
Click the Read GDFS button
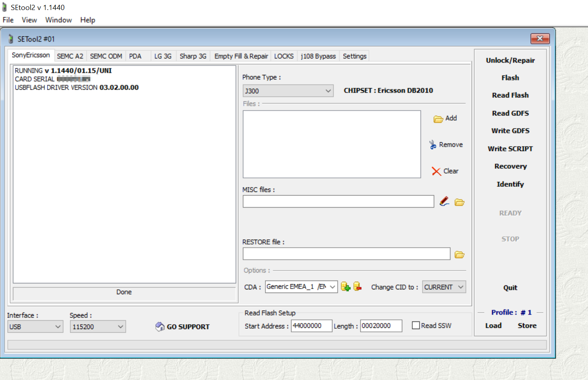[510, 113]
